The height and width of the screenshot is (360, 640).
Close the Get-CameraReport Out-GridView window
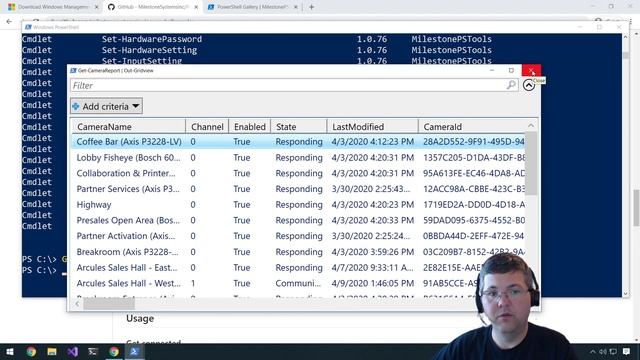pyautogui.click(x=531, y=70)
